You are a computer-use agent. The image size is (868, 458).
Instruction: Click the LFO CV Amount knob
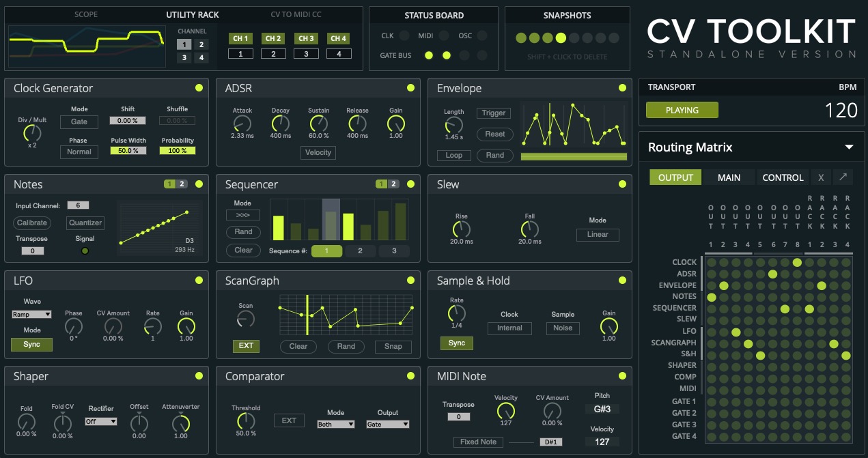(113, 326)
